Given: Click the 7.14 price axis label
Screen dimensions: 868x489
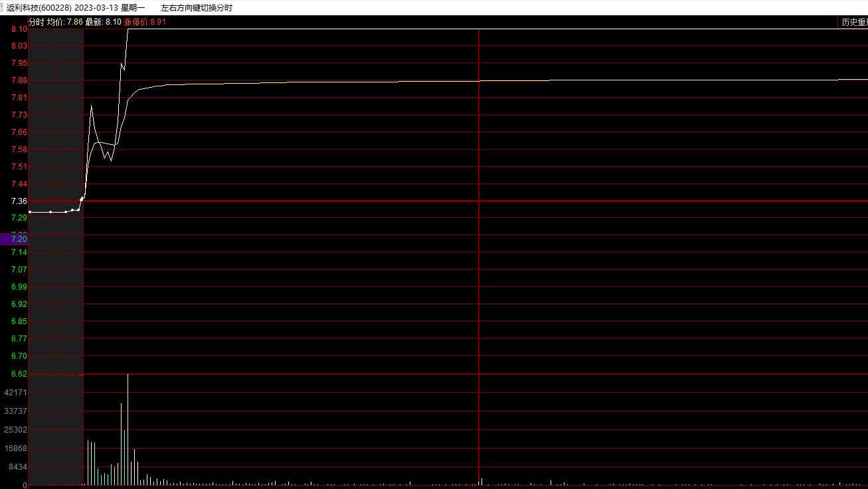Looking at the screenshot, I should tap(19, 252).
